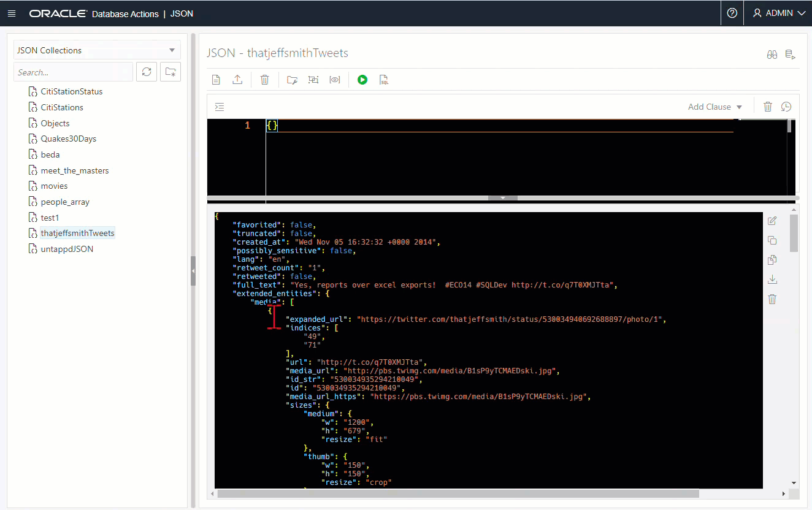Click inside the collection Search field
The height and width of the screenshot is (510, 812).
[x=73, y=72]
